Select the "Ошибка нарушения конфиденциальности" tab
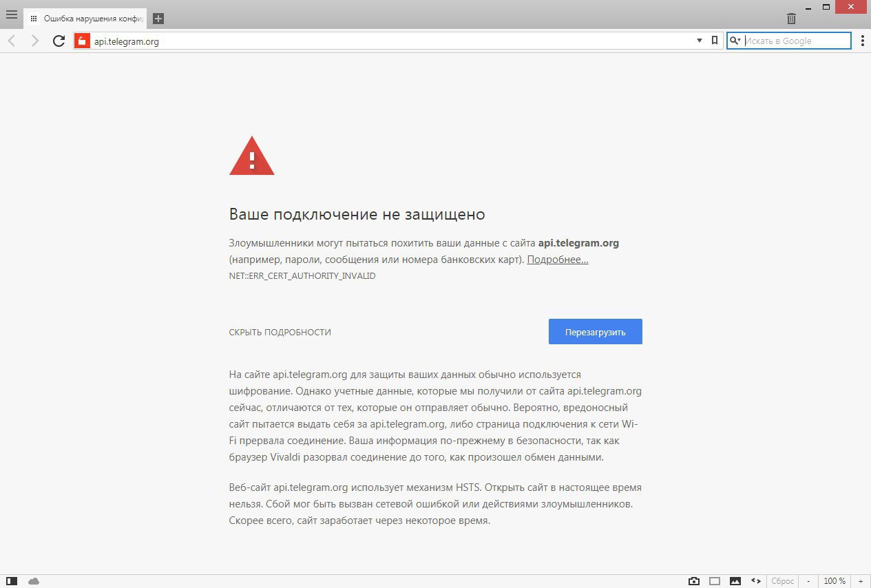Viewport: 871px width, 588px height. [x=86, y=19]
